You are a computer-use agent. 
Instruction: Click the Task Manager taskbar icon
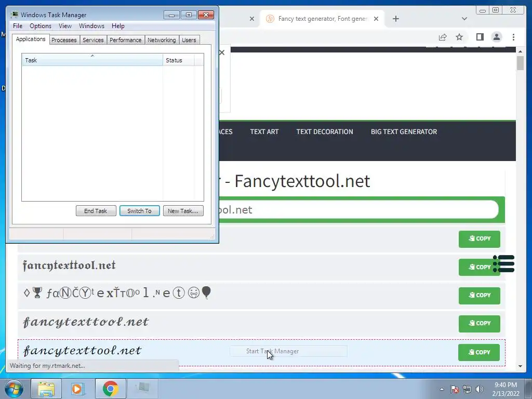pos(142,388)
